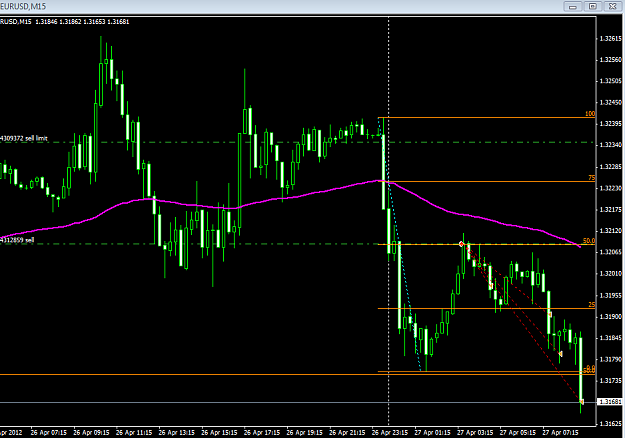Click the Fibonacci 25 level label

[x=592, y=305]
